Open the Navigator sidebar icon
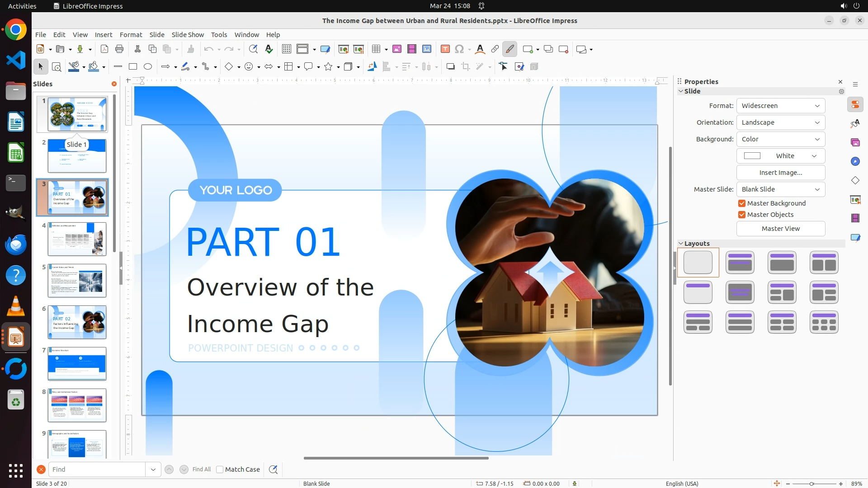The height and width of the screenshot is (488, 868). [x=855, y=161]
